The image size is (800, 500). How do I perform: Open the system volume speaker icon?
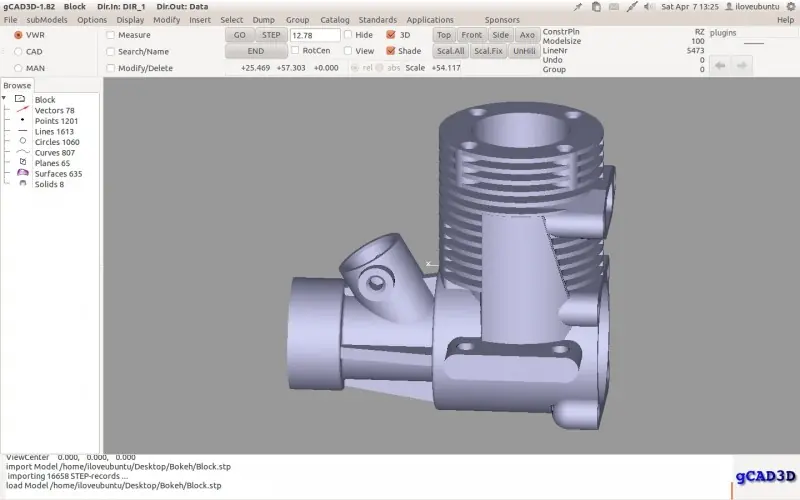pyautogui.click(x=649, y=7)
